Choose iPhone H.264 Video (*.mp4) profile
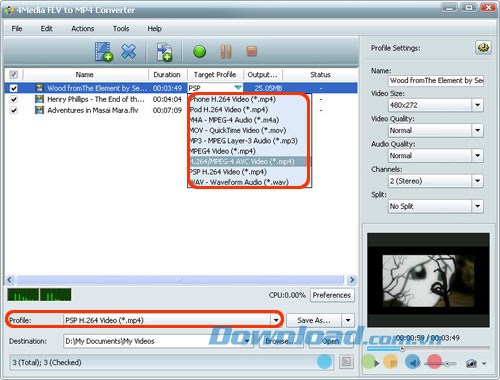The width and height of the screenshot is (500, 380). tap(249, 99)
